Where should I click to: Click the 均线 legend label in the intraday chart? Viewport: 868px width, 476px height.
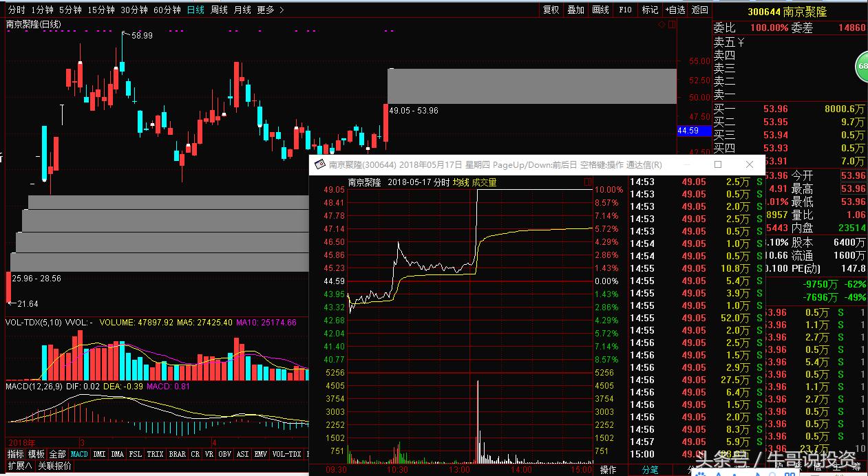pos(461,182)
